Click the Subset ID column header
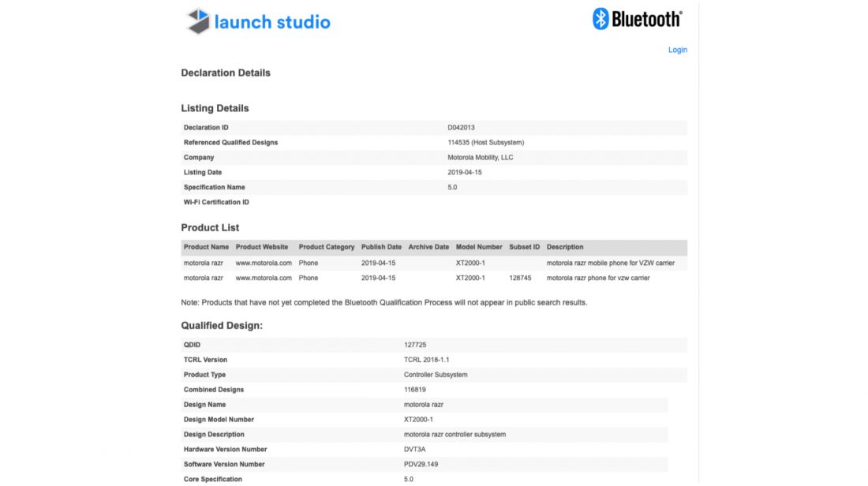Screen dimensions: 868x486 tap(525, 247)
